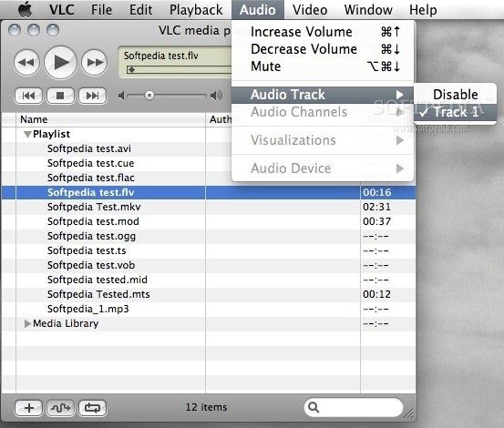Screen dimensions: 504x428
Task: Click the volume slider knob
Action: (149, 96)
